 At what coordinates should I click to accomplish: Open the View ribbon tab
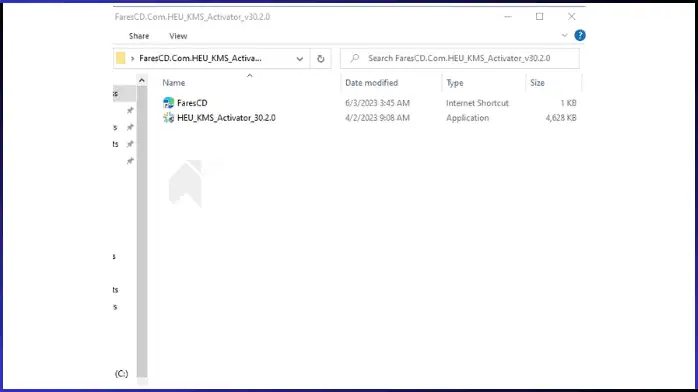point(178,36)
